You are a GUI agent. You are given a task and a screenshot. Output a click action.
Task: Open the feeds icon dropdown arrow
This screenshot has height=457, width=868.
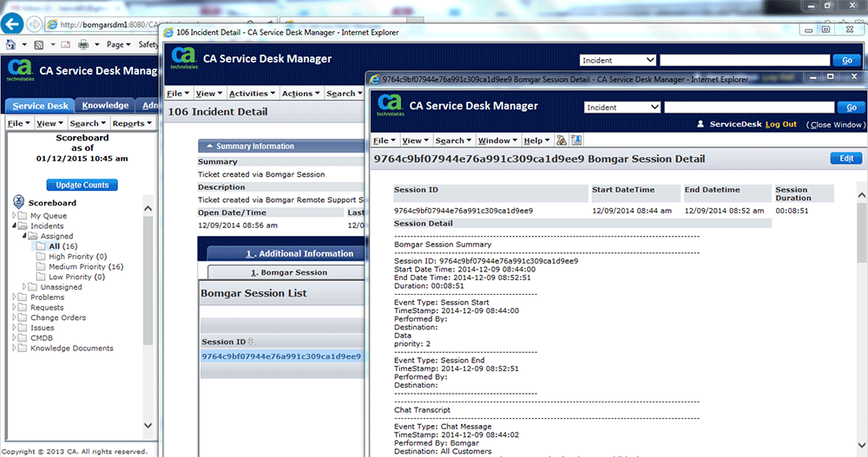point(53,44)
